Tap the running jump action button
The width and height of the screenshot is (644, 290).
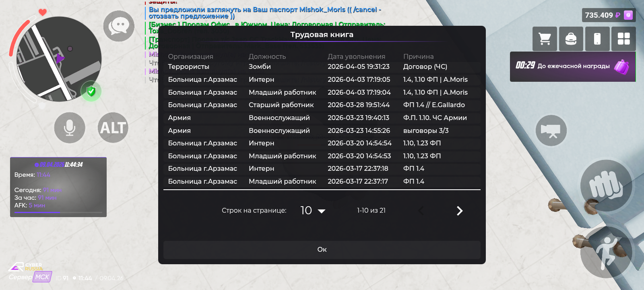pyautogui.click(x=606, y=252)
